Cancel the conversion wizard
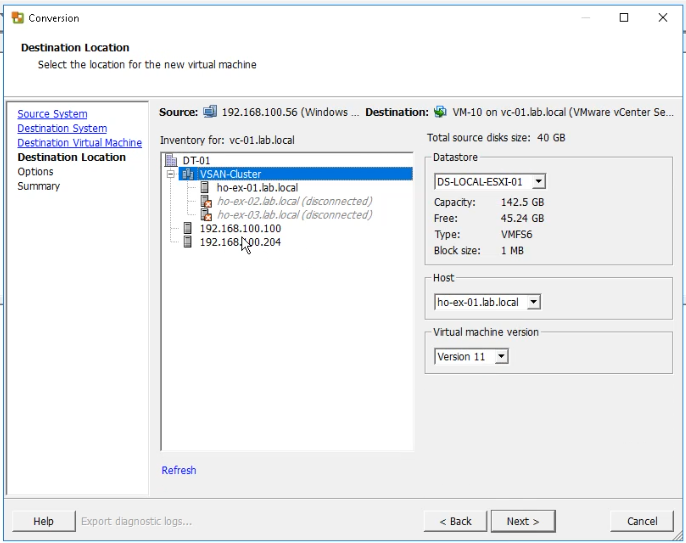 coord(642,521)
